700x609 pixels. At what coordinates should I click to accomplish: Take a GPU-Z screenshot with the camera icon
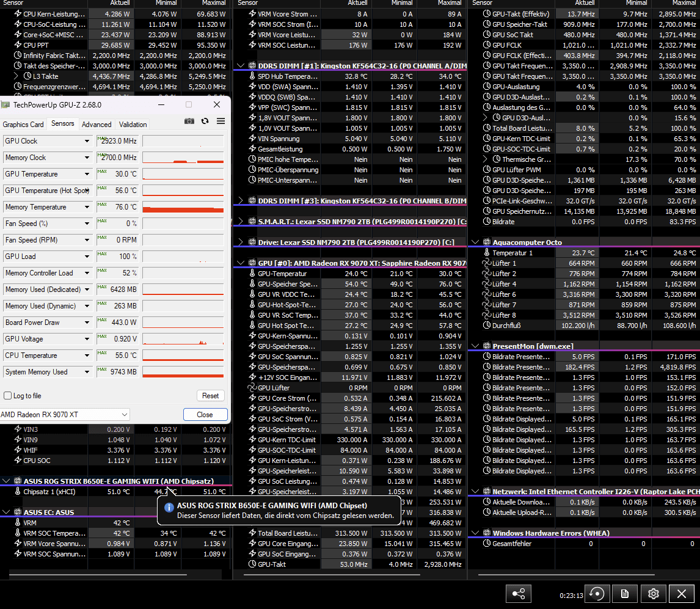click(x=189, y=121)
